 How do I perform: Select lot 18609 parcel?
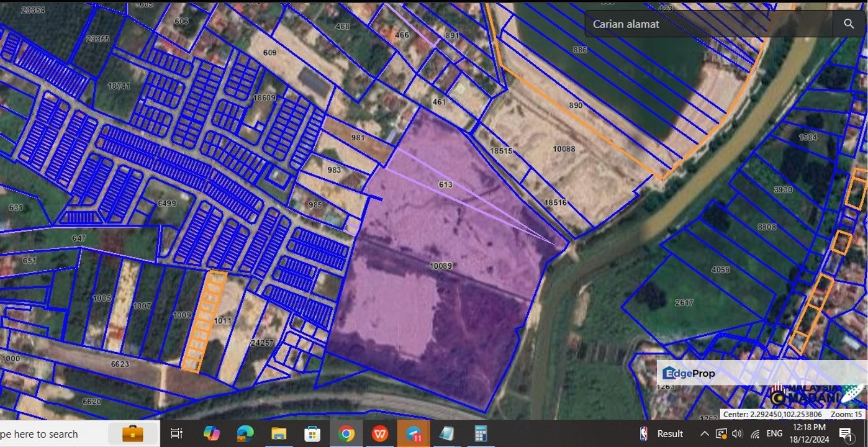(264, 98)
